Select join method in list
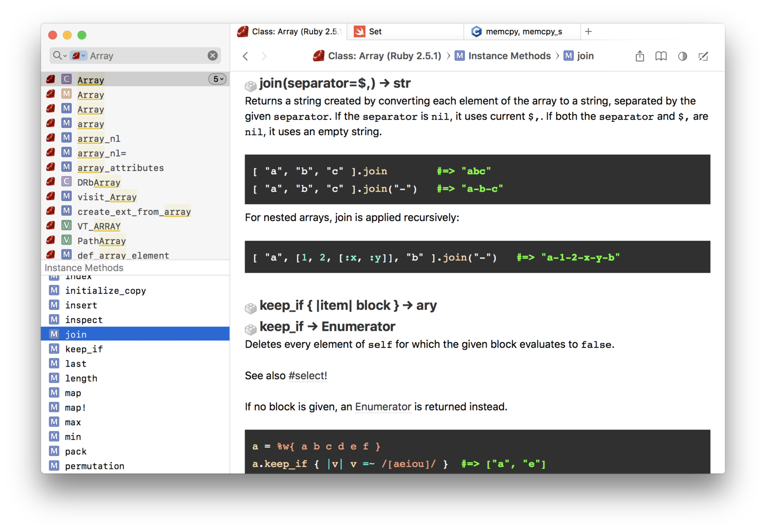Screen dimensions: 766x532 click(135, 334)
